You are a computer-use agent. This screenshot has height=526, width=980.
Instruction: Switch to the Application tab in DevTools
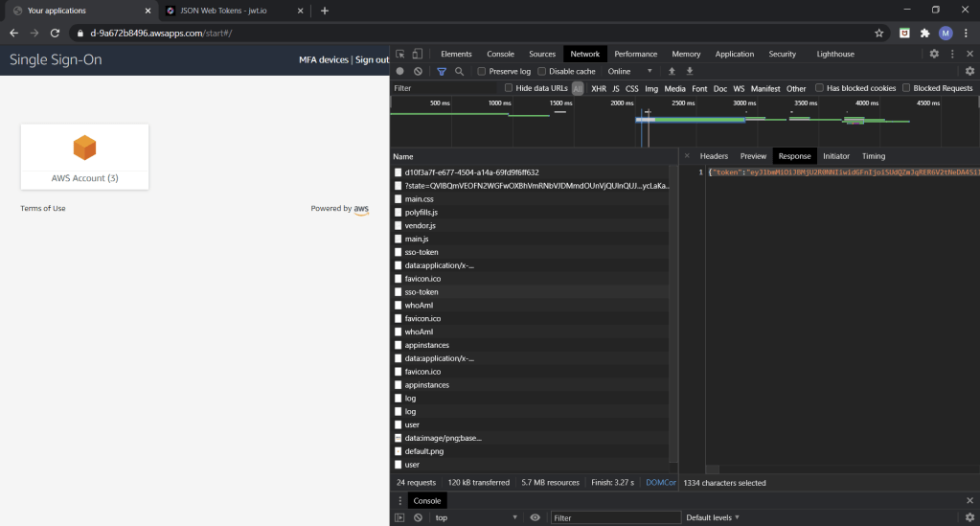coord(734,55)
